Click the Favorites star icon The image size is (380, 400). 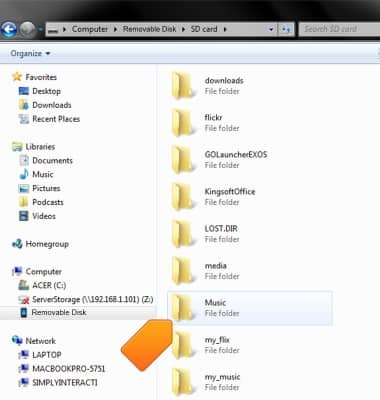[17, 77]
